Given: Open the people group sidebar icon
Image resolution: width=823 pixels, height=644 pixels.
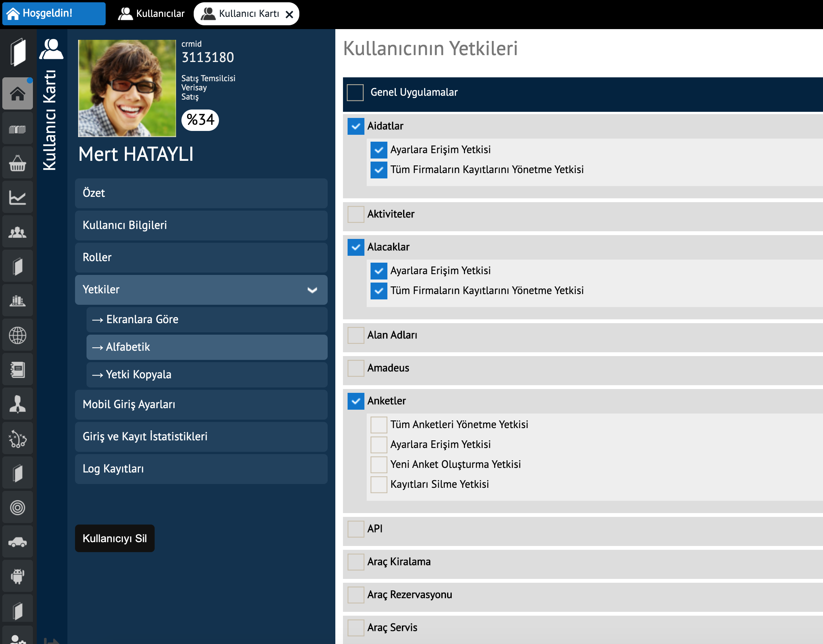Looking at the screenshot, I should (x=18, y=232).
